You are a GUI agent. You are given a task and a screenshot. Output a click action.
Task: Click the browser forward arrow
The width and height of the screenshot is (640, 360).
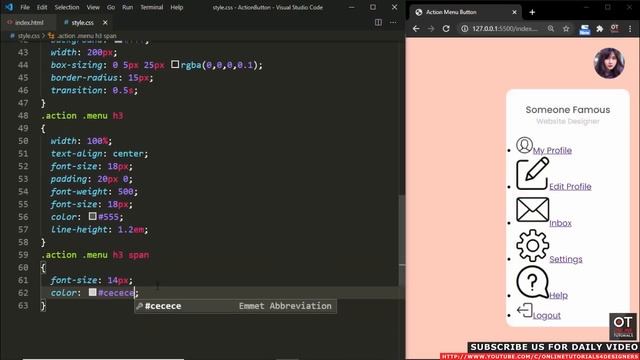pos(431,29)
